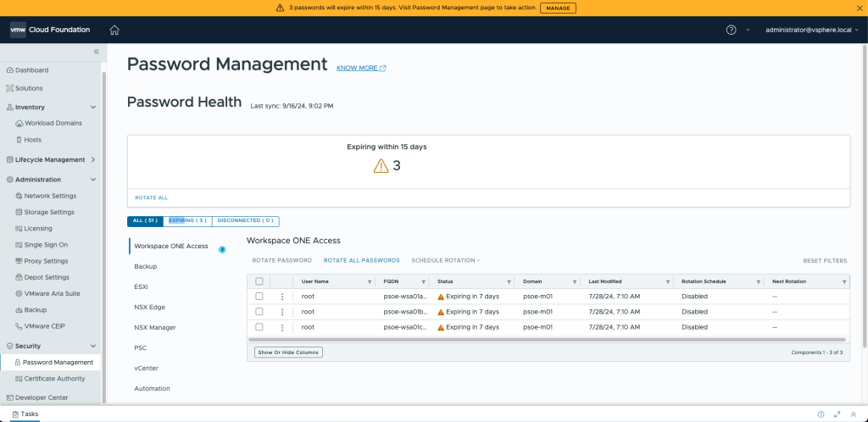The width and height of the screenshot is (868, 422).
Task: Expand the Tasks panel to full screen
Action: coord(837,414)
